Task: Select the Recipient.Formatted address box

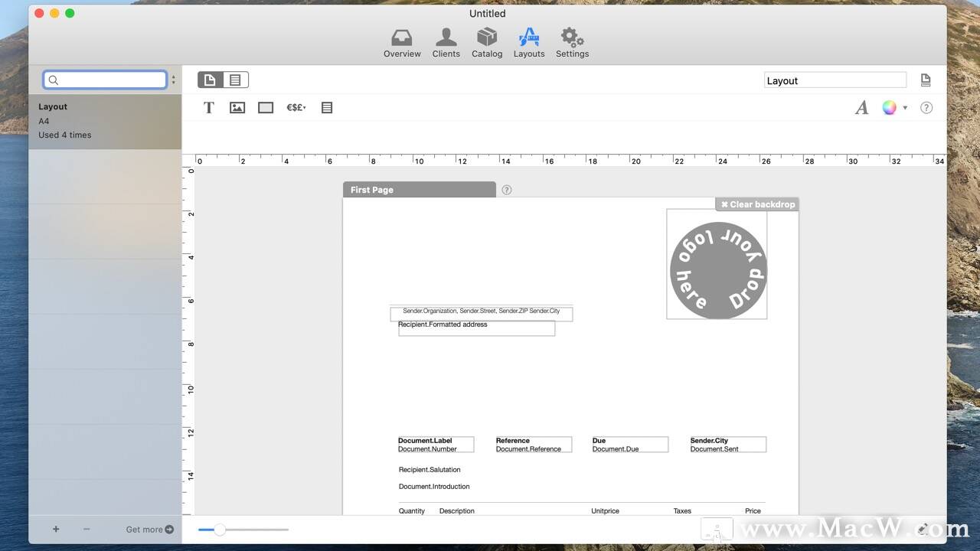Action: point(476,328)
